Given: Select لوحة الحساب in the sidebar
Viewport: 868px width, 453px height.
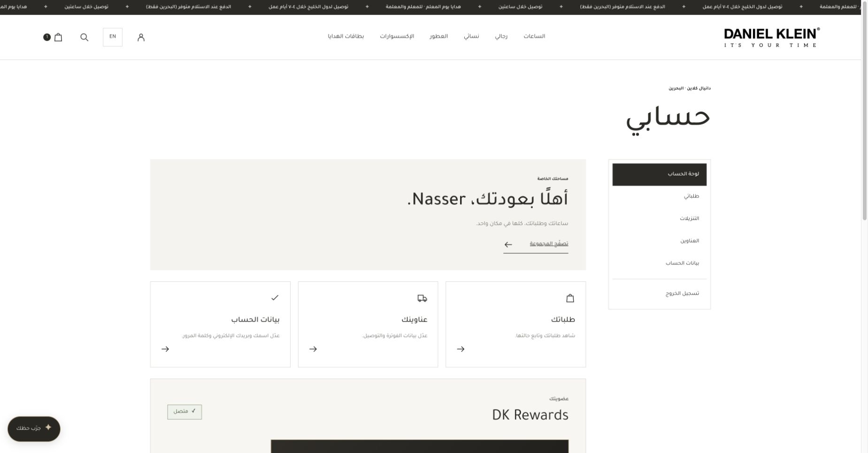Looking at the screenshot, I should (x=659, y=174).
